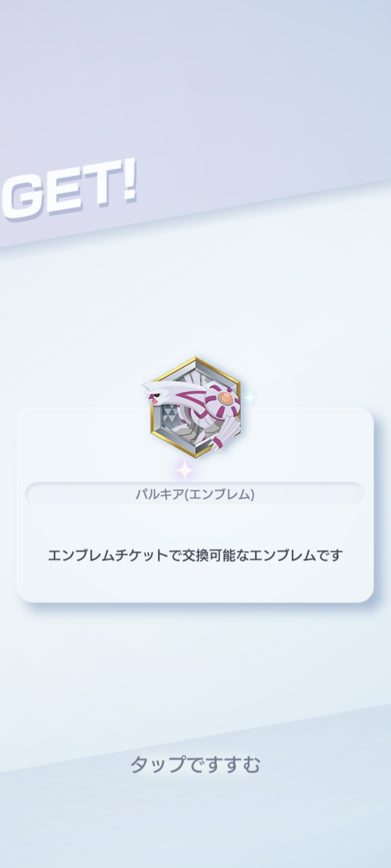Tap the タップですすむ prompt to continue

pyautogui.click(x=195, y=764)
